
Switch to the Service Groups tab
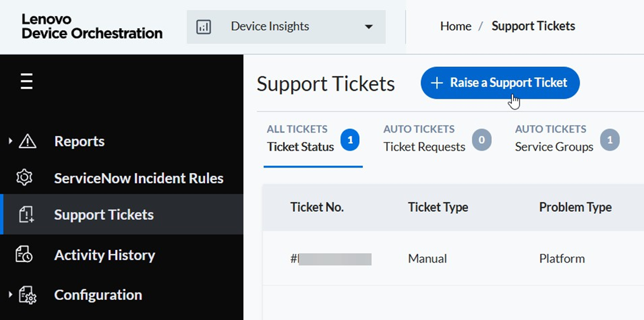pyautogui.click(x=554, y=139)
